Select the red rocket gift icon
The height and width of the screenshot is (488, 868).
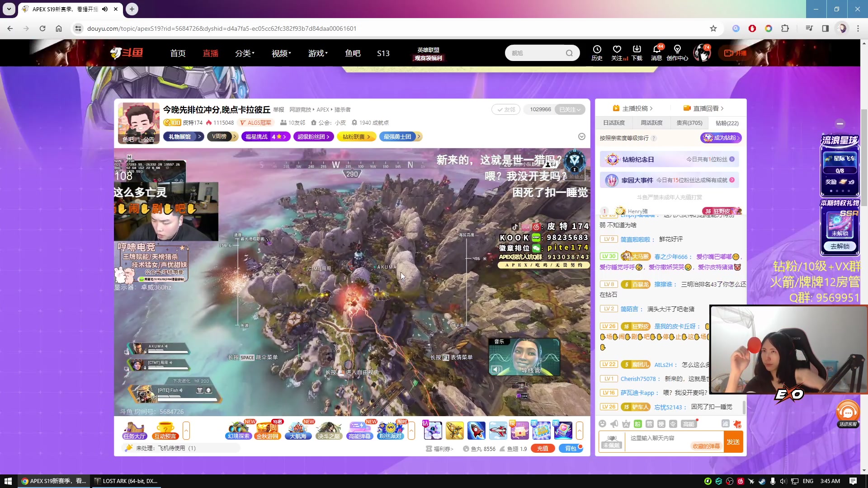[x=477, y=430]
